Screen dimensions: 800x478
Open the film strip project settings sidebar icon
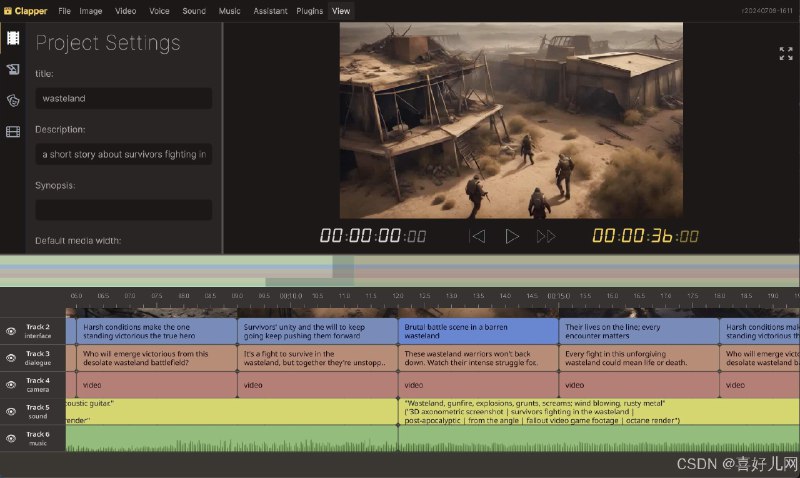[13, 39]
